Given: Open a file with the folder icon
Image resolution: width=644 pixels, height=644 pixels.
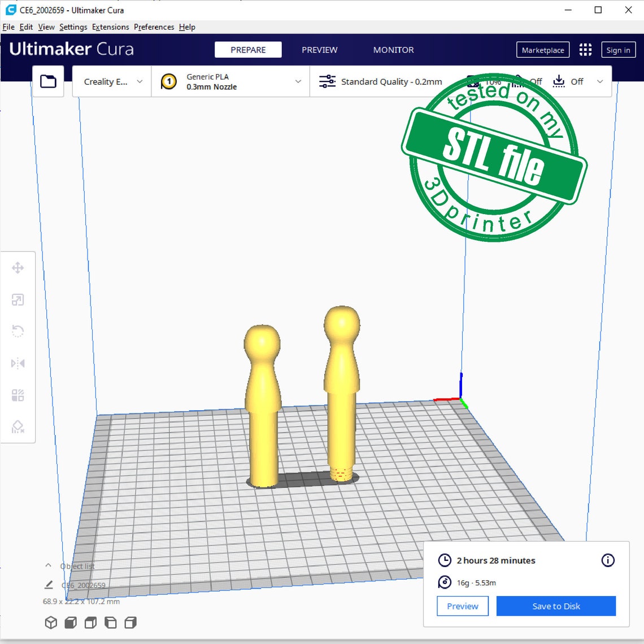Looking at the screenshot, I should (x=48, y=81).
